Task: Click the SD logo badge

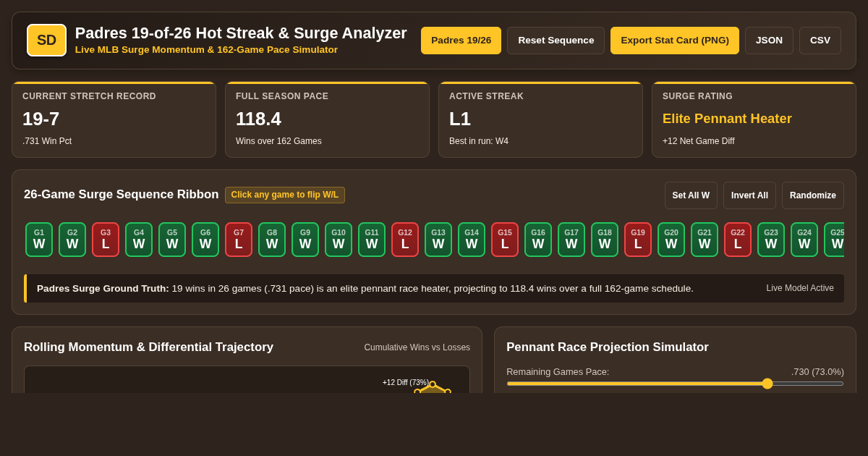Action: [x=46, y=41]
